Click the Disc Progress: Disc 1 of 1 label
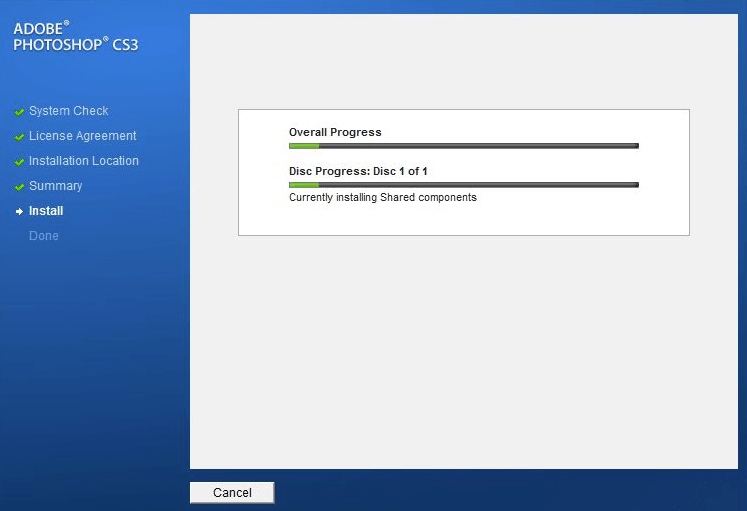Viewport: 747px width, 511px height. (358, 171)
